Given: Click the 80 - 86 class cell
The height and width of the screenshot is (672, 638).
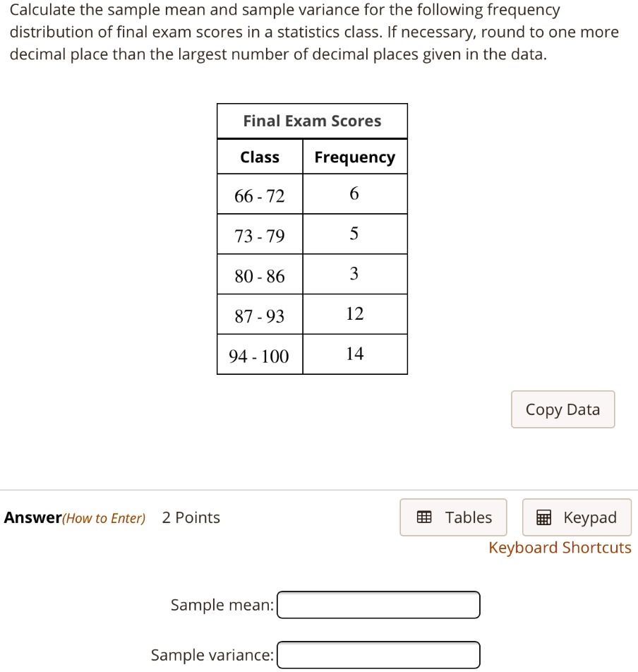Looking at the screenshot, I should [260, 276].
